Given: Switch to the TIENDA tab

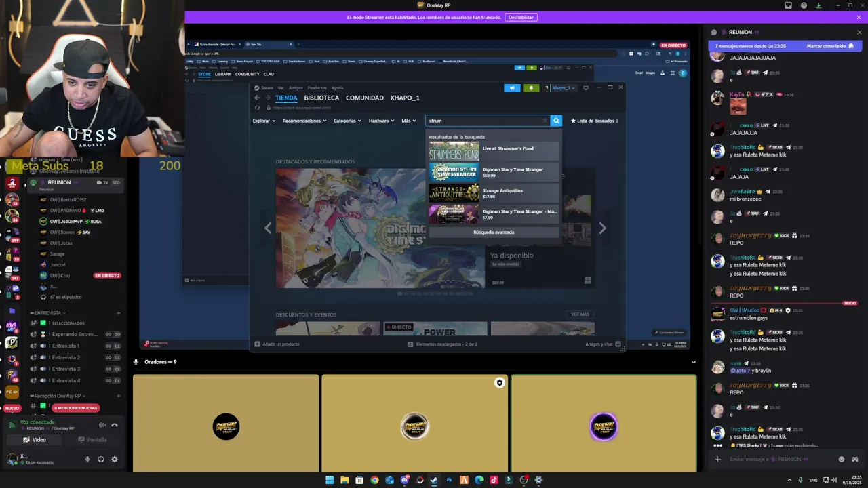Looking at the screenshot, I should point(286,98).
